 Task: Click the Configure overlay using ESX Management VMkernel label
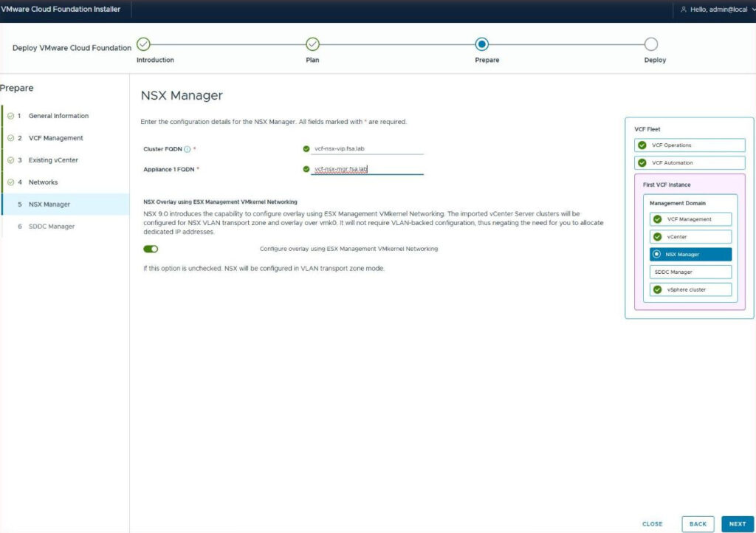(x=349, y=249)
